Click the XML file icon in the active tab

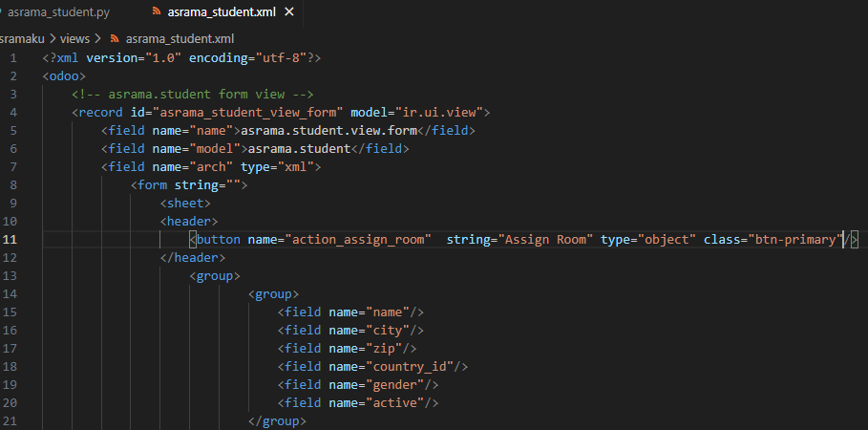coord(157,12)
